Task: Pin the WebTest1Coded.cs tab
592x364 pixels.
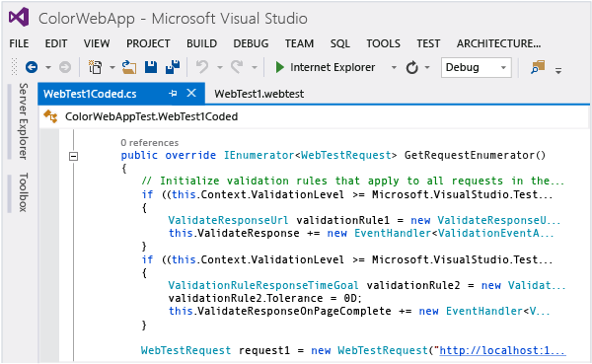Action: (173, 93)
